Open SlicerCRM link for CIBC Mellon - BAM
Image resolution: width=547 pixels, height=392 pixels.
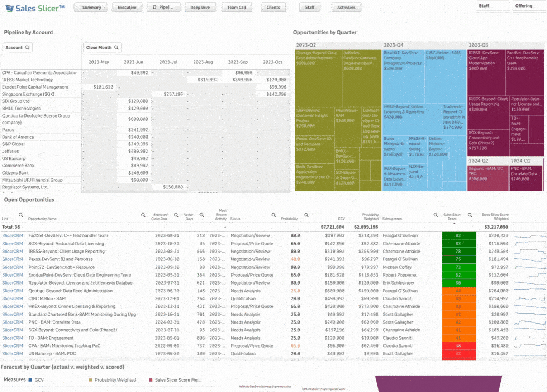click(13, 298)
